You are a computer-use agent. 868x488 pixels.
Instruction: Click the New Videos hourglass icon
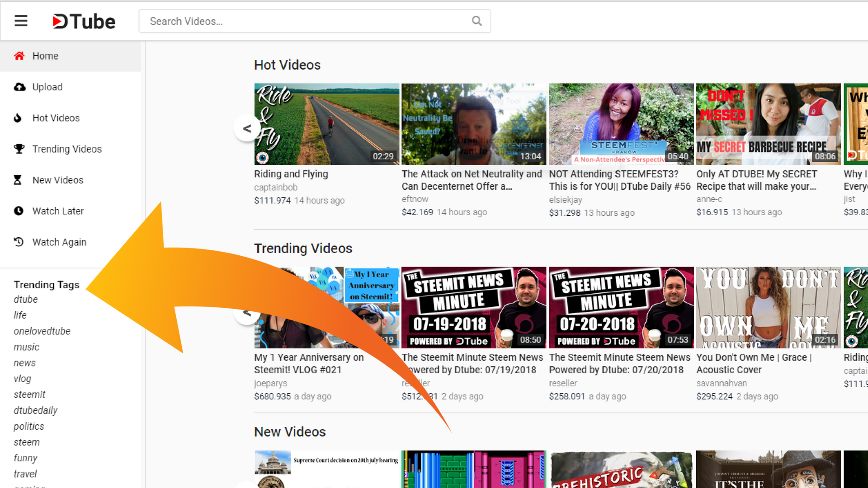pos(18,180)
